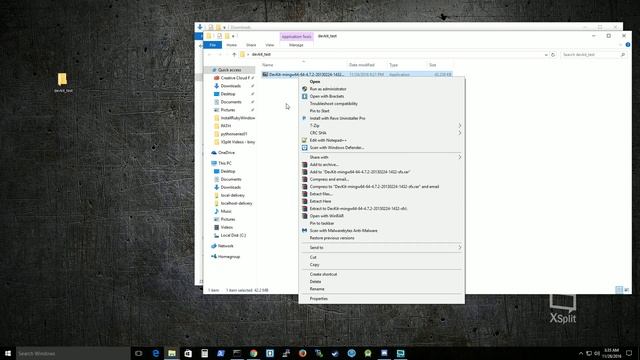Select This PC in navigation pane

[224, 163]
